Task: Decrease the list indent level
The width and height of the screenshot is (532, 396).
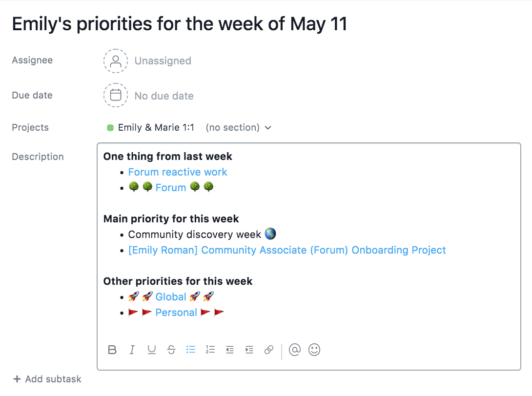Action: [230, 350]
